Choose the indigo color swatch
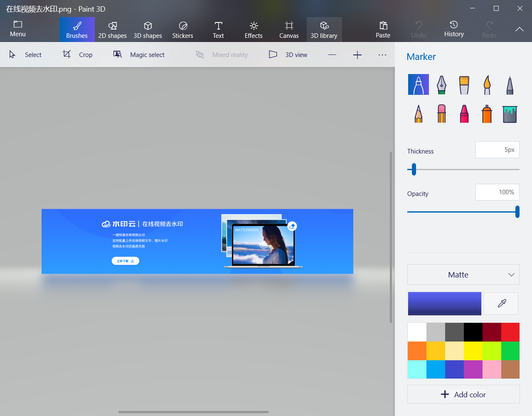Viewport: 532px width, 416px height. [x=454, y=369]
